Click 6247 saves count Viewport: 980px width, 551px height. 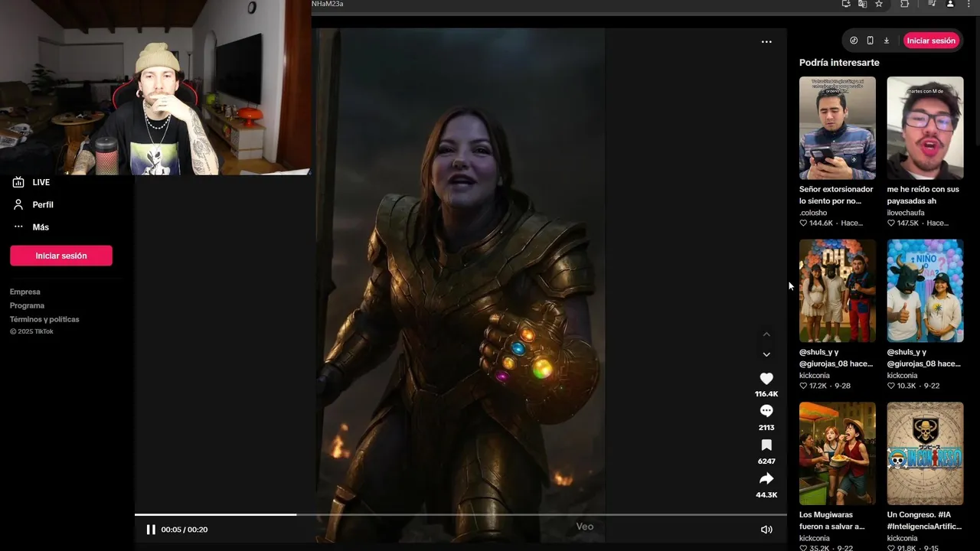coord(766,461)
